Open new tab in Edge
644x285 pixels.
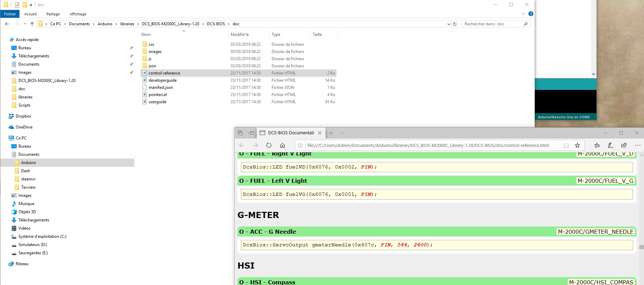pyautogui.click(x=331, y=133)
